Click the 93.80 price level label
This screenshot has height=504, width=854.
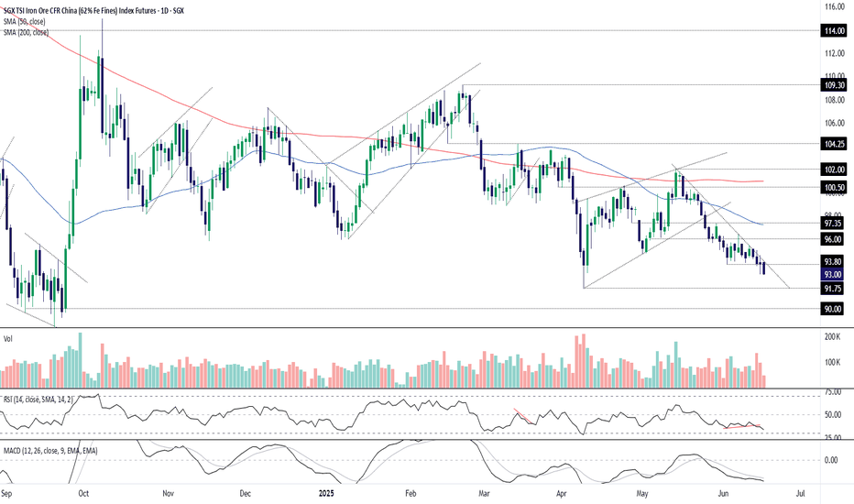pyautogui.click(x=835, y=262)
